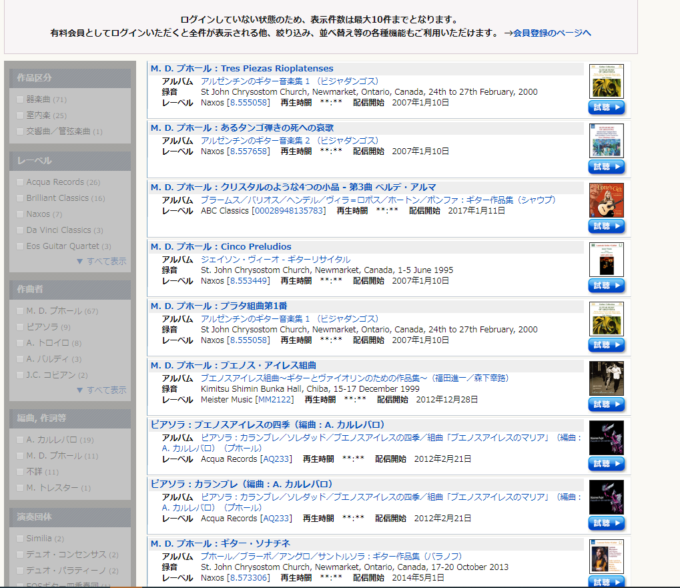Open album cover thumbnail for Tres Piezas Rioplatenses
Screen dimensions: 680x588
[606, 81]
